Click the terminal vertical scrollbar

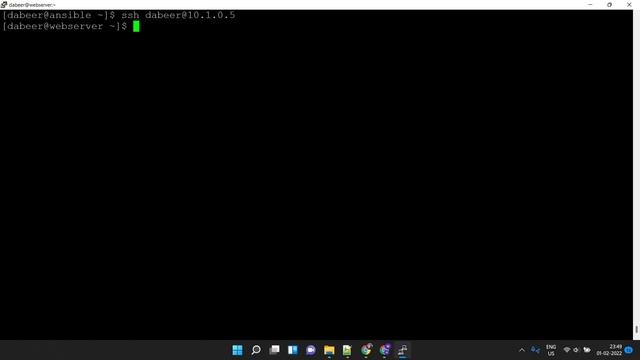point(636,175)
